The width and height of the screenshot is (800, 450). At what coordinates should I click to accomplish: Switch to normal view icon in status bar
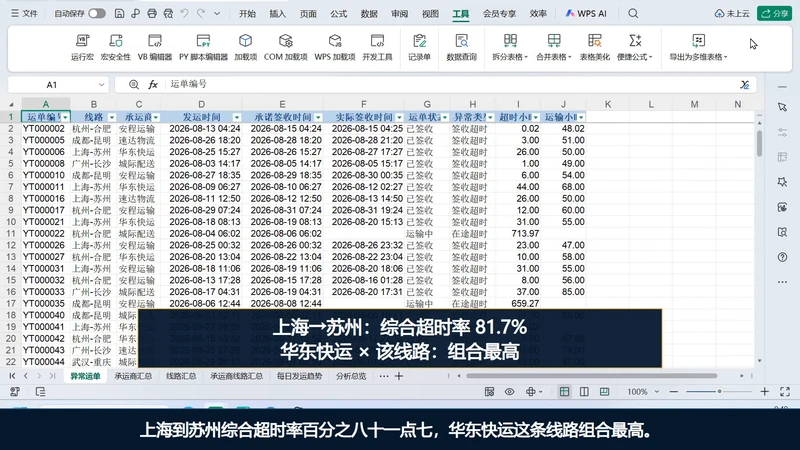(x=564, y=392)
